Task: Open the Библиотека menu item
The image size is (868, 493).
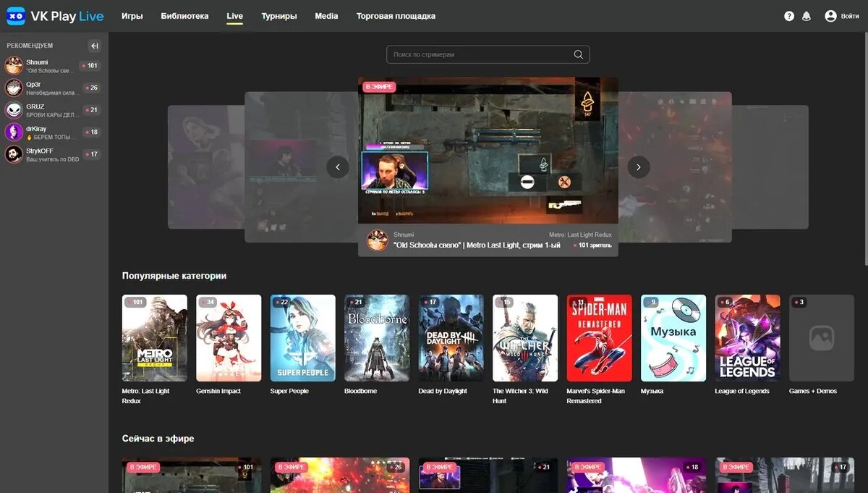Action: 184,16
